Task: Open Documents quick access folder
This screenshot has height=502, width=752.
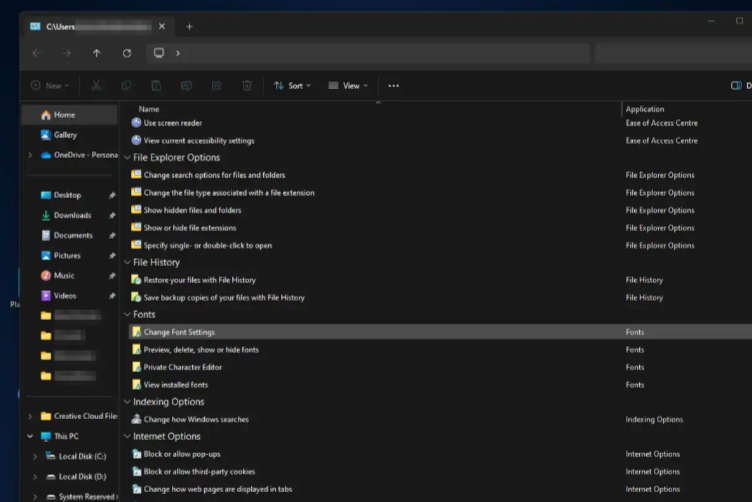Action: 73,235
